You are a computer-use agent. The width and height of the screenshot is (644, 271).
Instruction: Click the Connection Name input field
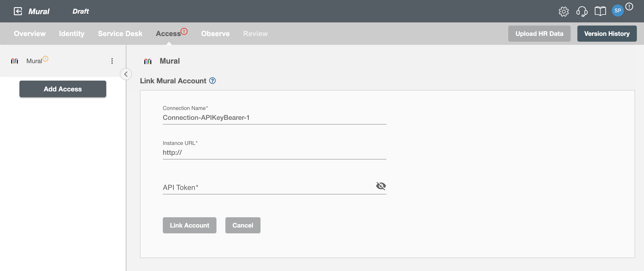(275, 117)
